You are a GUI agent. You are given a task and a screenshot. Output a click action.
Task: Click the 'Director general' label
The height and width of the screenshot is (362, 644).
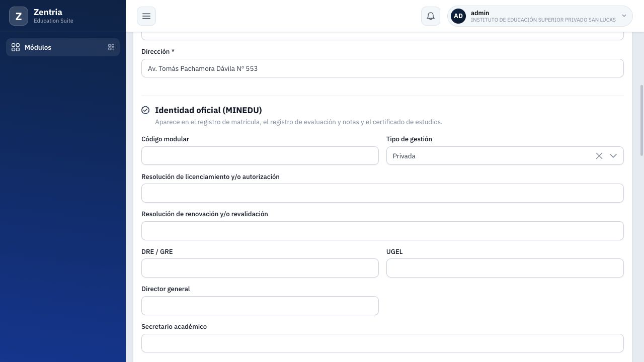point(166,289)
